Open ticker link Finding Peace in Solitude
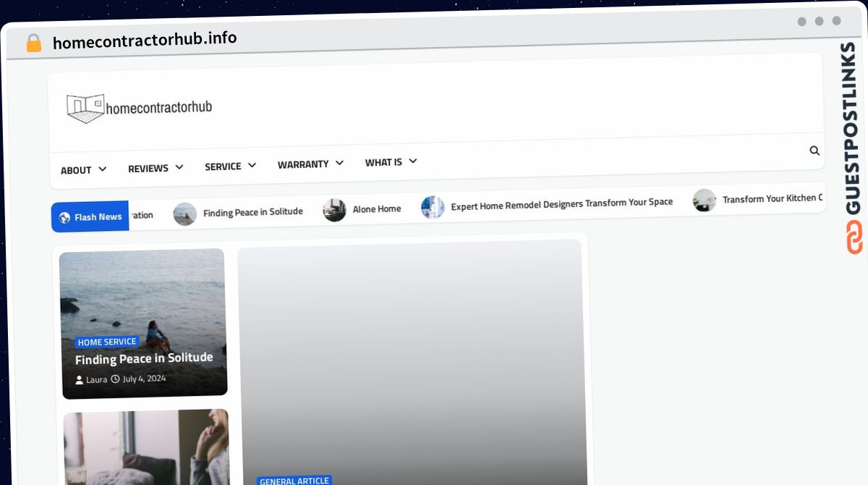Viewport: 868px width, 485px height. 253,212
